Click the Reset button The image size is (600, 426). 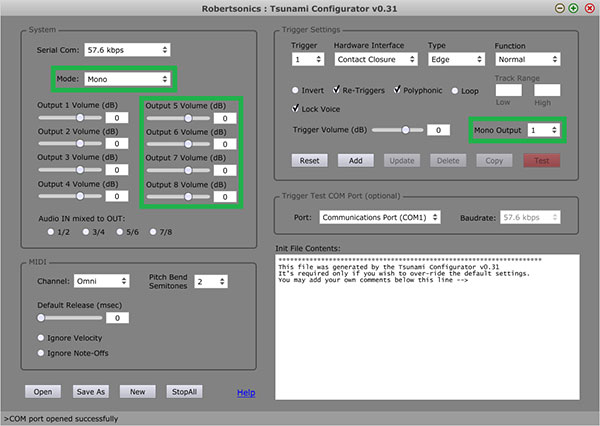point(310,161)
